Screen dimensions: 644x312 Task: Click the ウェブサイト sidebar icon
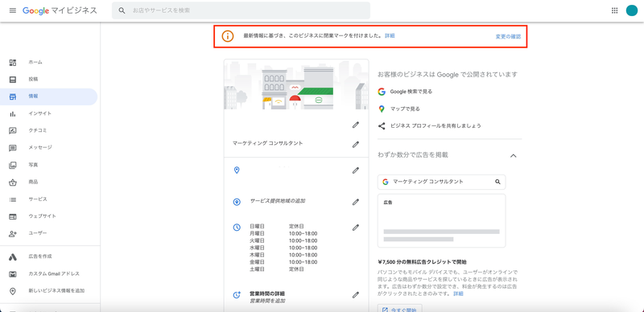click(x=13, y=216)
